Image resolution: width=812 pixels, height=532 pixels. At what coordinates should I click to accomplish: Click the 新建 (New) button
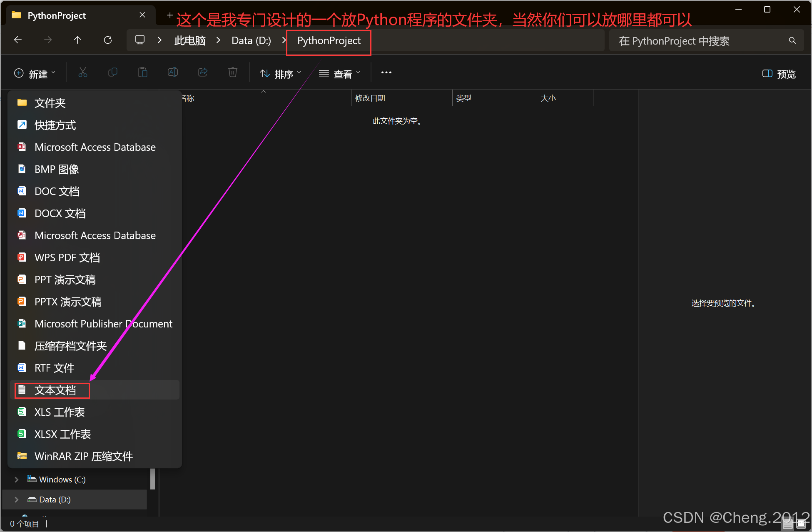(x=35, y=74)
